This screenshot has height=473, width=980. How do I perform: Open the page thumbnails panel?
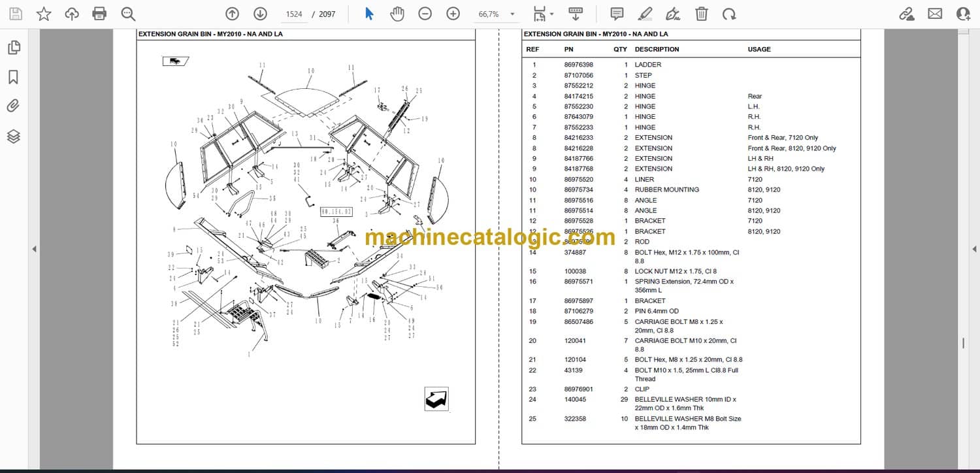[13, 47]
